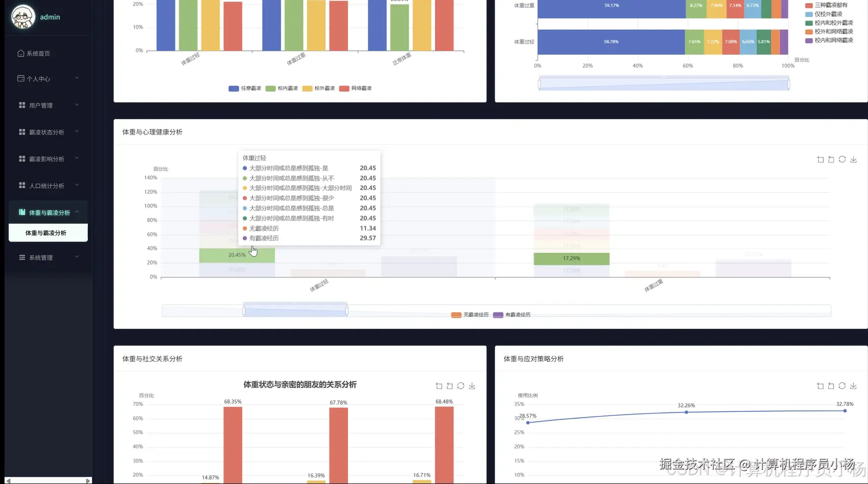
Task: Download 体重与应对策略分析 chart as image
Action: 853,386
